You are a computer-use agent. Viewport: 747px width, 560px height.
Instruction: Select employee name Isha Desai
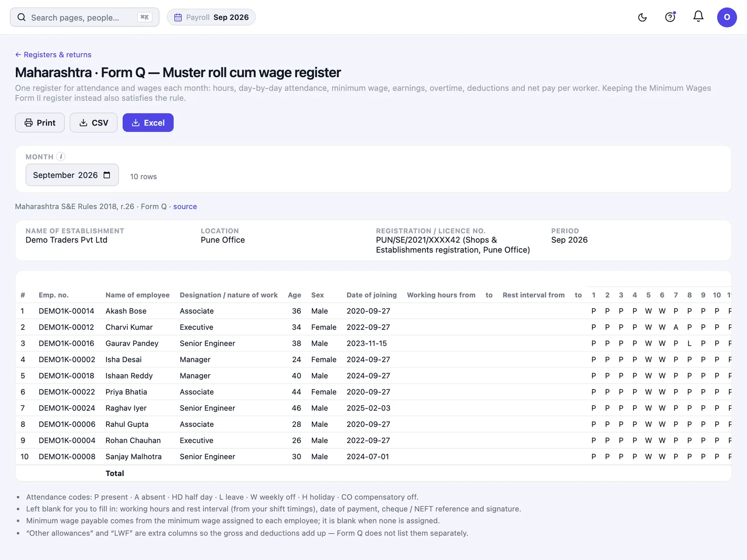[123, 359]
